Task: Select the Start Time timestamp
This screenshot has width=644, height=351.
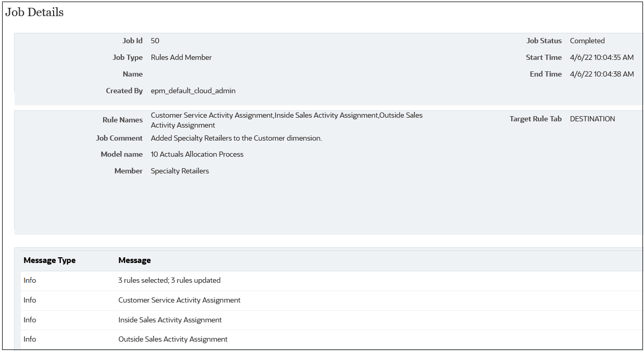Action: (x=601, y=57)
